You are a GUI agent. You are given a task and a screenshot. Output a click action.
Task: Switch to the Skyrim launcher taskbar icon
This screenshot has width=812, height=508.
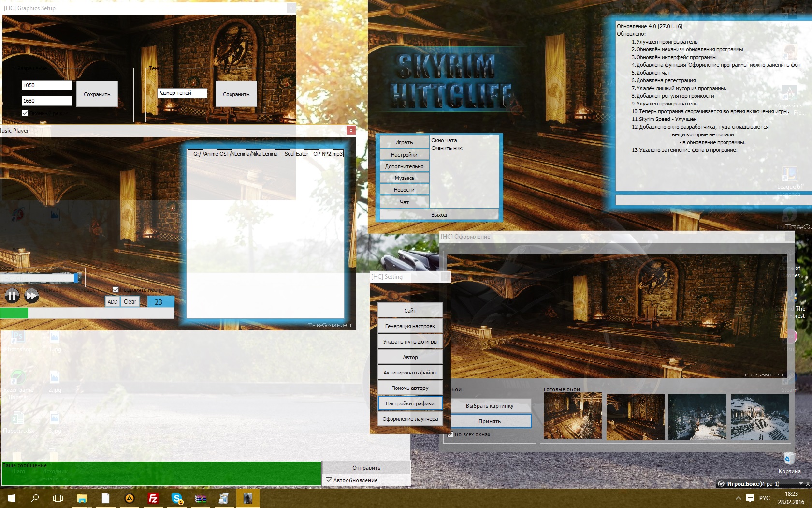pyautogui.click(x=247, y=498)
